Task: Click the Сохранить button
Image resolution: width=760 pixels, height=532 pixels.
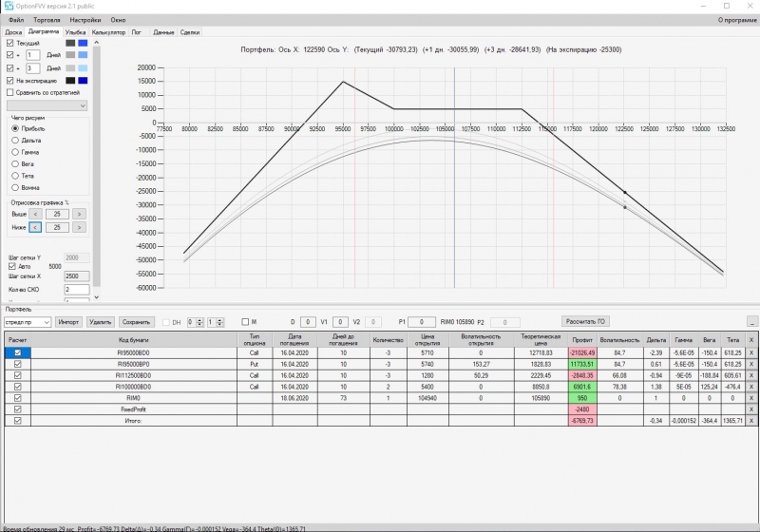Action: [x=136, y=322]
